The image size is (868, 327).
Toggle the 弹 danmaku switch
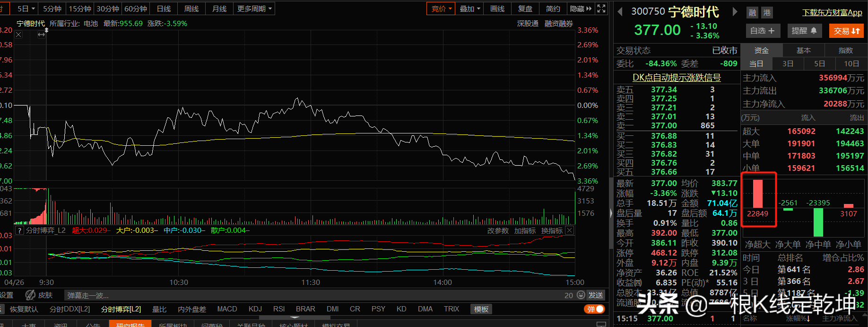pyautogui.click(x=595, y=309)
